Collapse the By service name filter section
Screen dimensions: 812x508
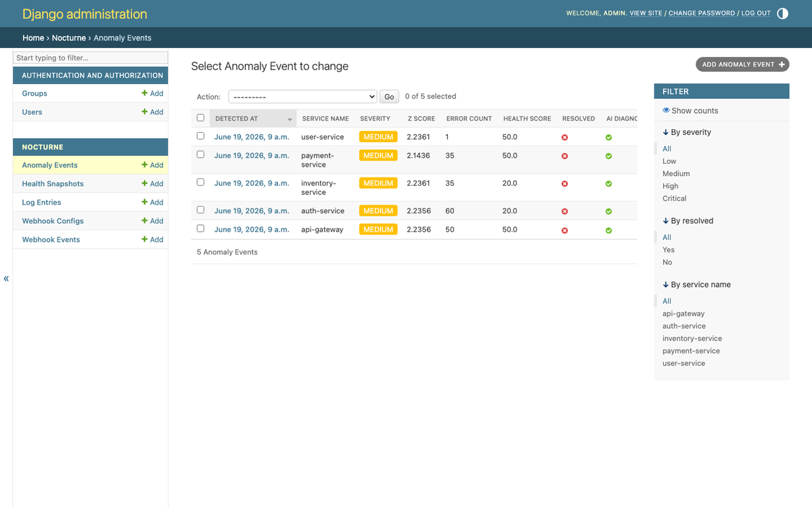[x=696, y=284]
